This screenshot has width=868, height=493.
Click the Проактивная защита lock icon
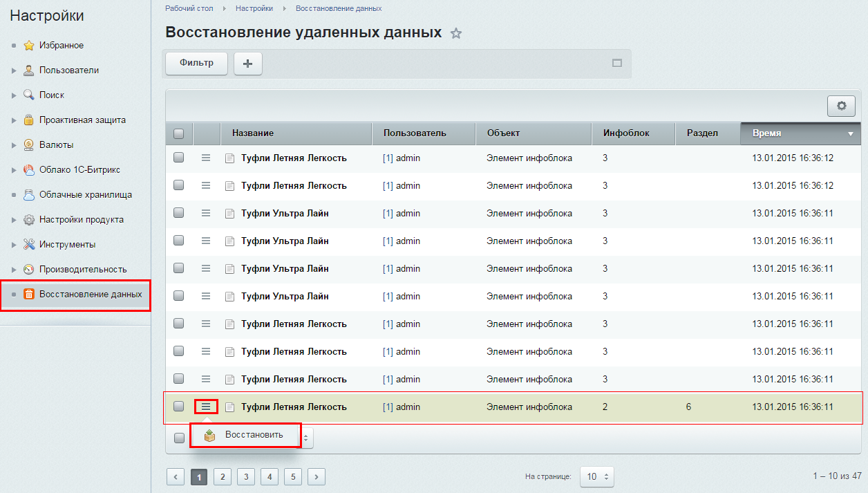(x=29, y=120)
